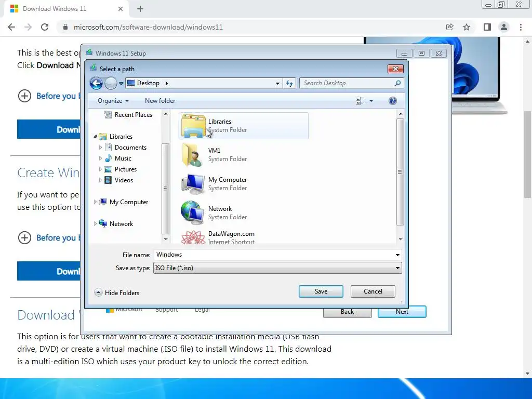Reload the Chrome page

(45, 27)
